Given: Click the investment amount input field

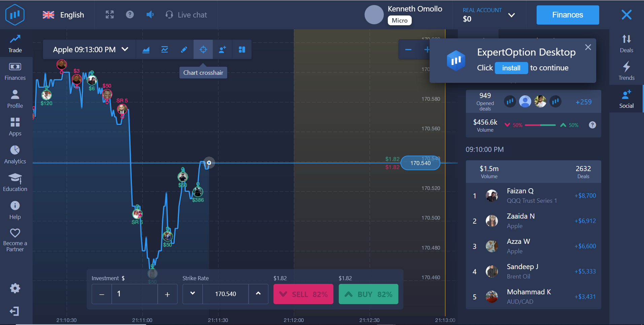Looking at the screenshot, I should tap(134, 294).
